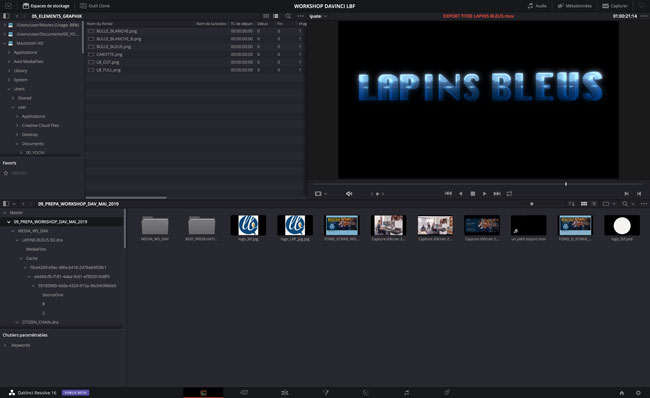This screenshot has height=398, width=650.
Task: Toggle media pool bin list sidebar
Action: click(6, 204)
